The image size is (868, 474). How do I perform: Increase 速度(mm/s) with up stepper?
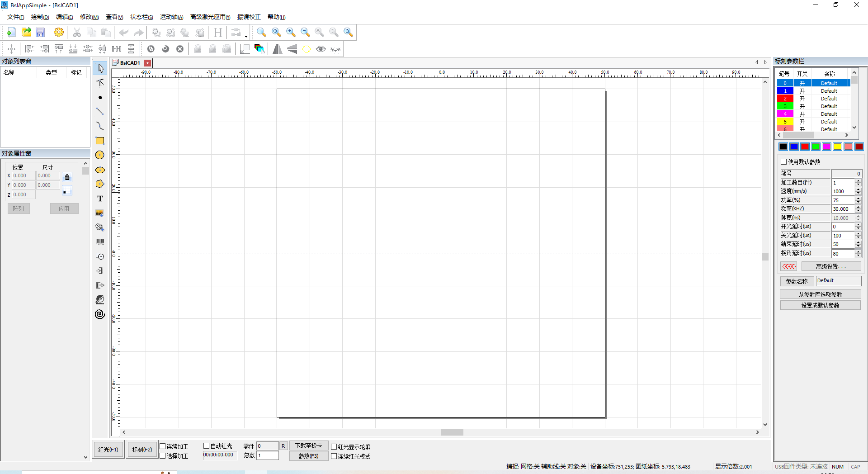pos(858,190)
